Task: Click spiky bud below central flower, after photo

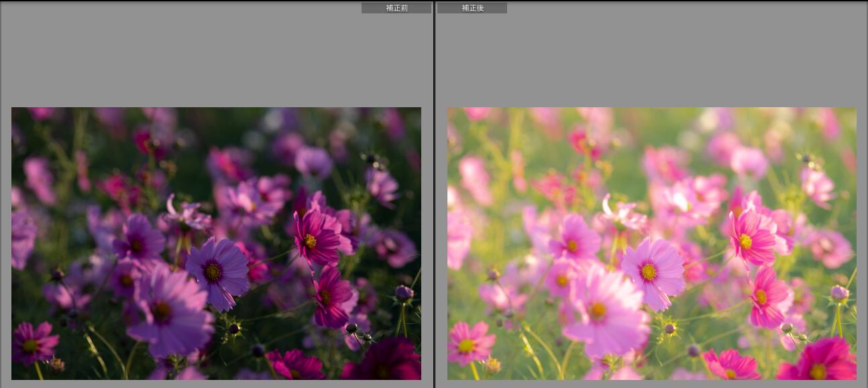Action: click(x=669, y=328)
